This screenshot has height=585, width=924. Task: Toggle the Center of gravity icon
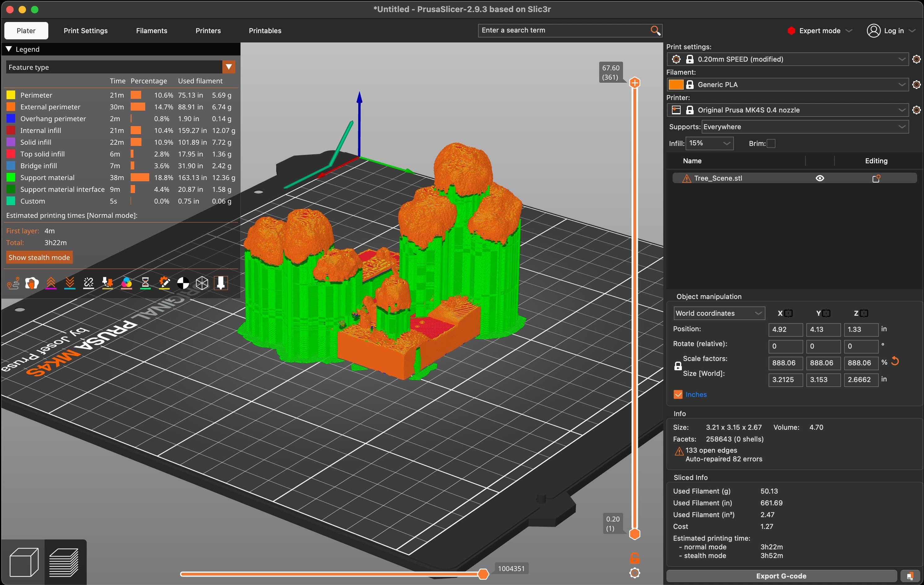(183, 283)
